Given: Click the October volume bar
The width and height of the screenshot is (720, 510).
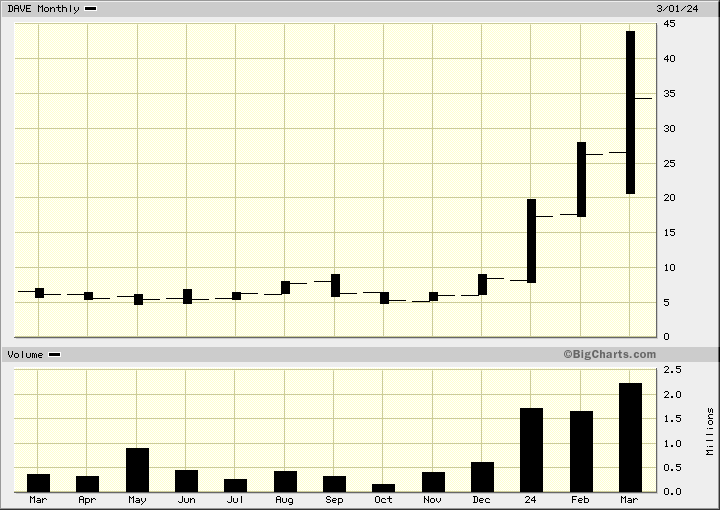Looking at the screenshot, I should pos(383,488).
